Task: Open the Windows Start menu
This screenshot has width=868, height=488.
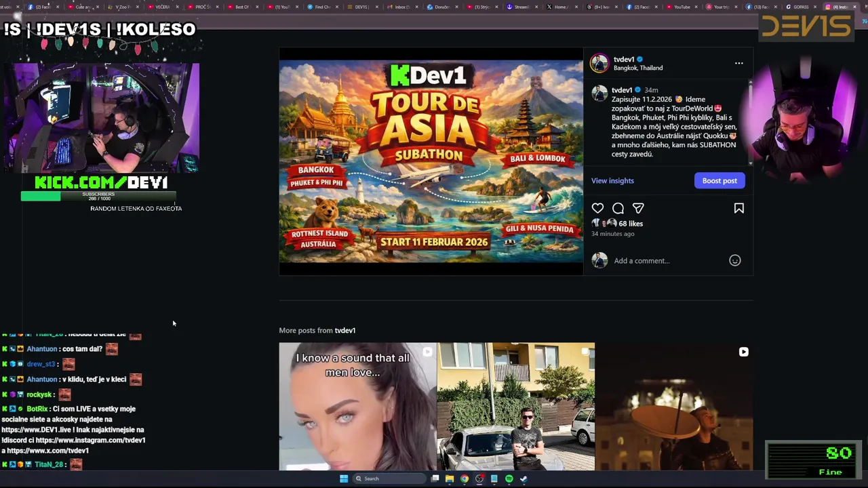Action: (x=344, y=479)
